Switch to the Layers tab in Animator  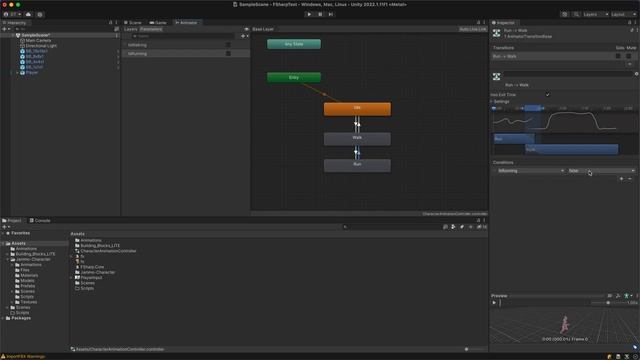tap(131, 29)
